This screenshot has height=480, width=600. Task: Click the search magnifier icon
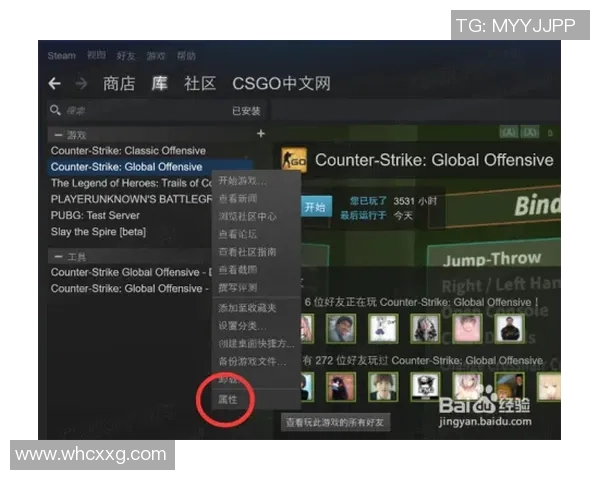click(x=55, y=110)
